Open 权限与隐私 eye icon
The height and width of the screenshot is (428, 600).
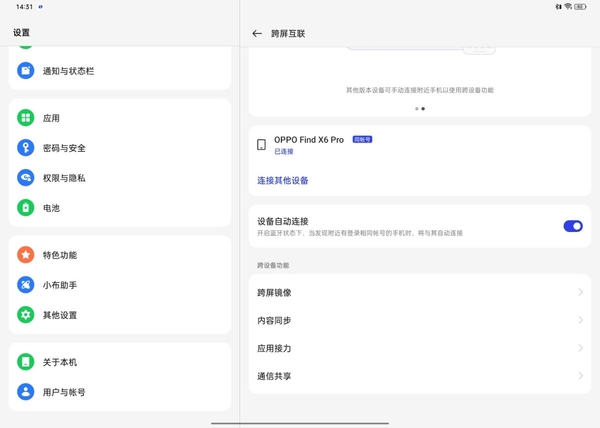pyautogui.click(x=26, y=178)
